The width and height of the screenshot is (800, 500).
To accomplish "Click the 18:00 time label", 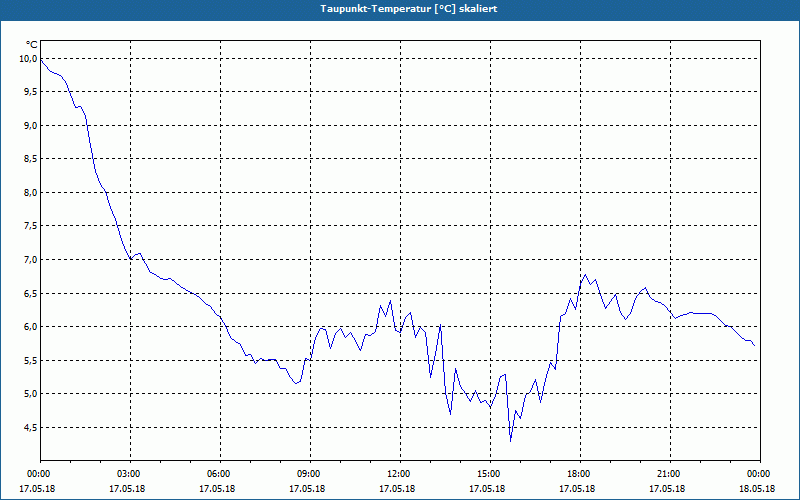I will [x=580, y=474].
